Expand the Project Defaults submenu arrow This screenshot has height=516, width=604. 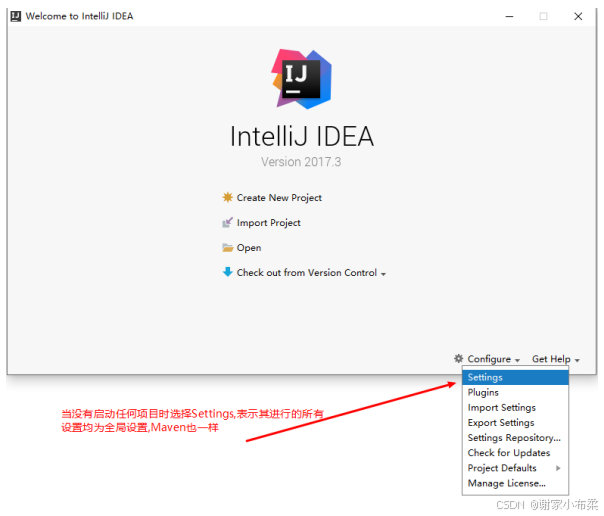click(558, 468)
